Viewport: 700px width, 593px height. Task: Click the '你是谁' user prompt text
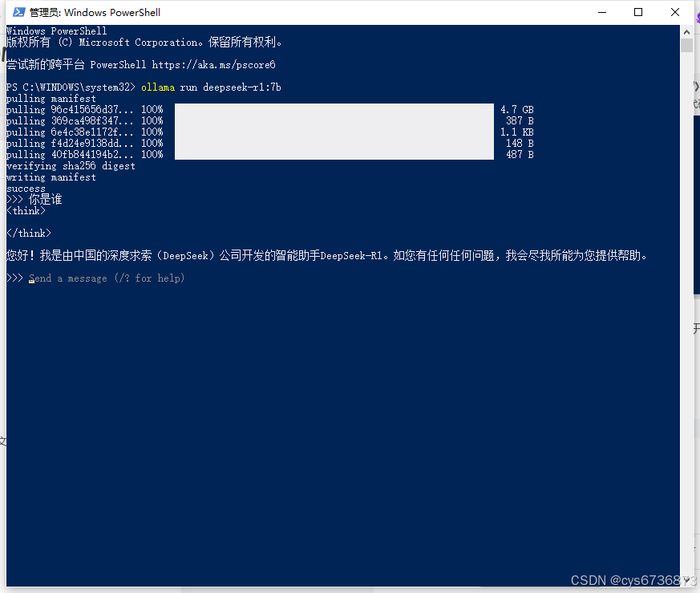coord(45,199)
